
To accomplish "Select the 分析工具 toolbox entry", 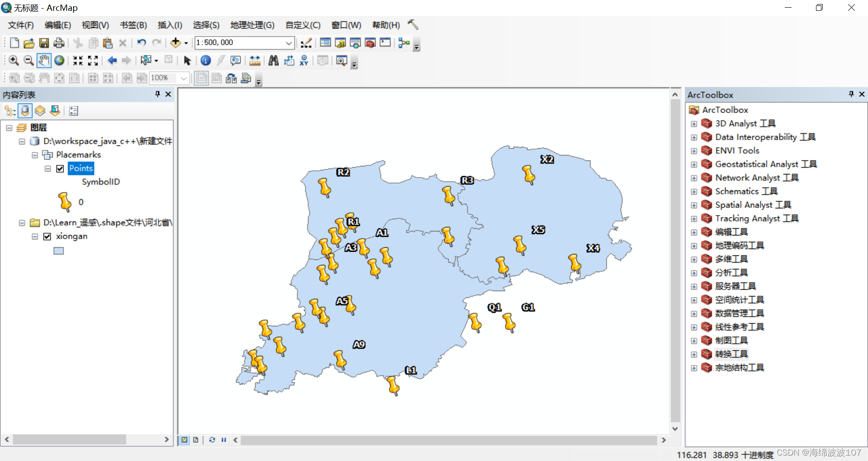I will point(731,273).
